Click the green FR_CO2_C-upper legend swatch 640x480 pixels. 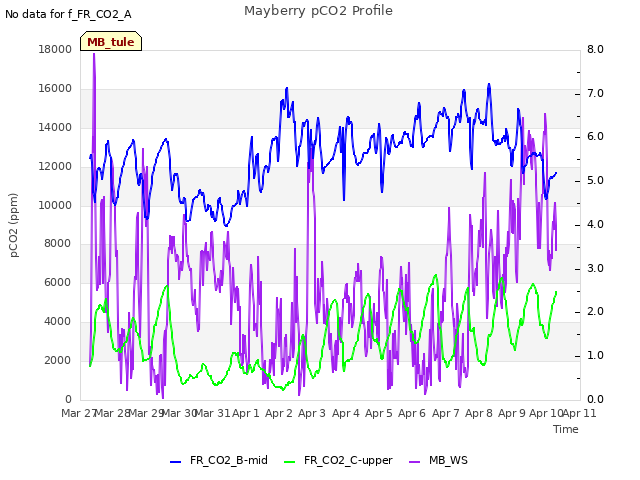coord(289,462)
